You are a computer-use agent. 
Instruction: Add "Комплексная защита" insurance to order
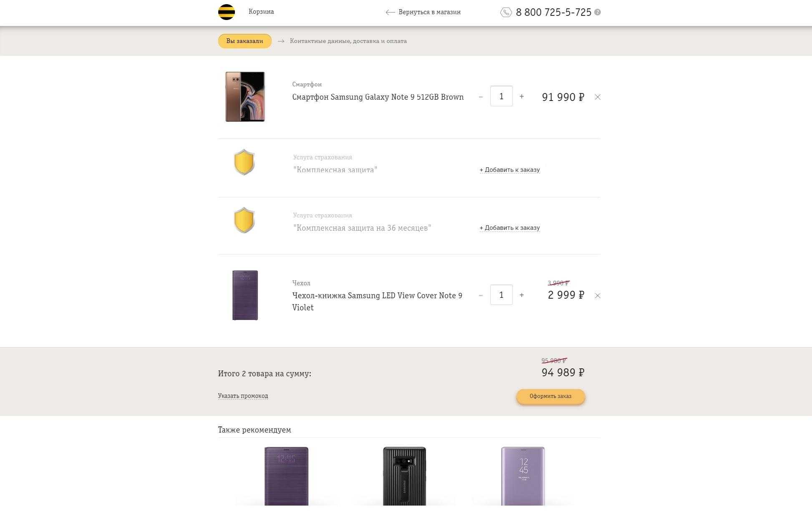click(x=509, y=170)
